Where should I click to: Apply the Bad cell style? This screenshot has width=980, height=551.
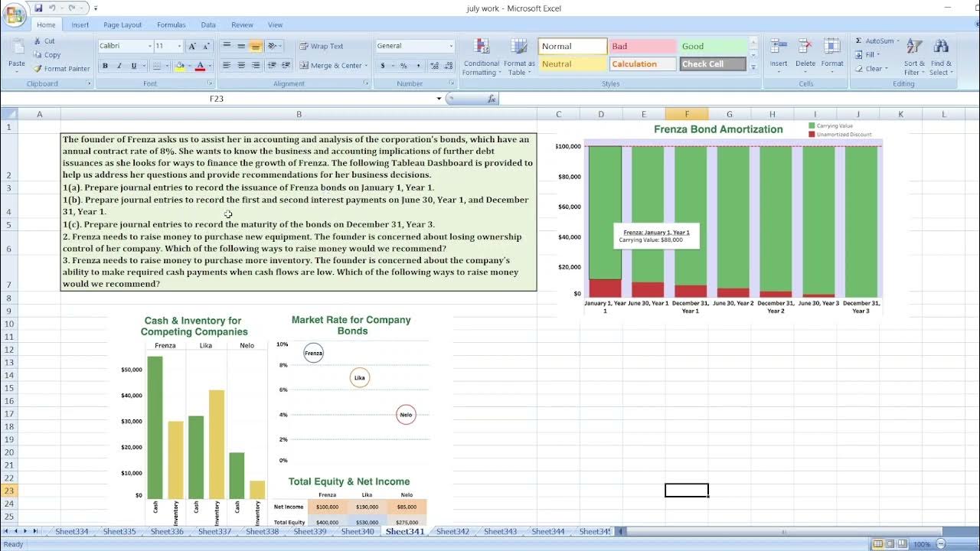[x=643, y=46]
